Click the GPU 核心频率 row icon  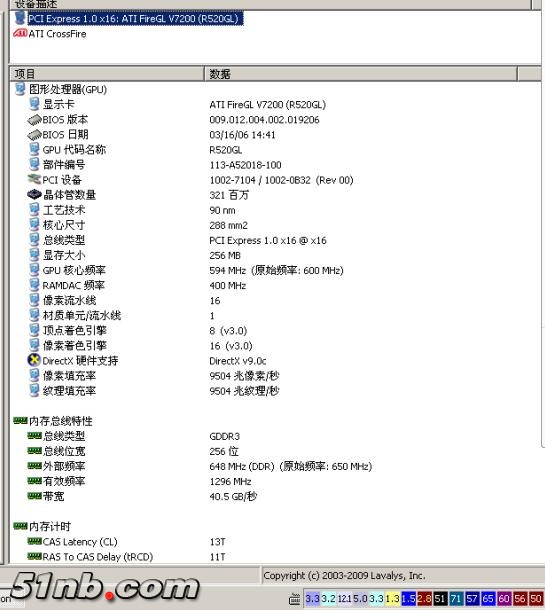coord(34,270)
